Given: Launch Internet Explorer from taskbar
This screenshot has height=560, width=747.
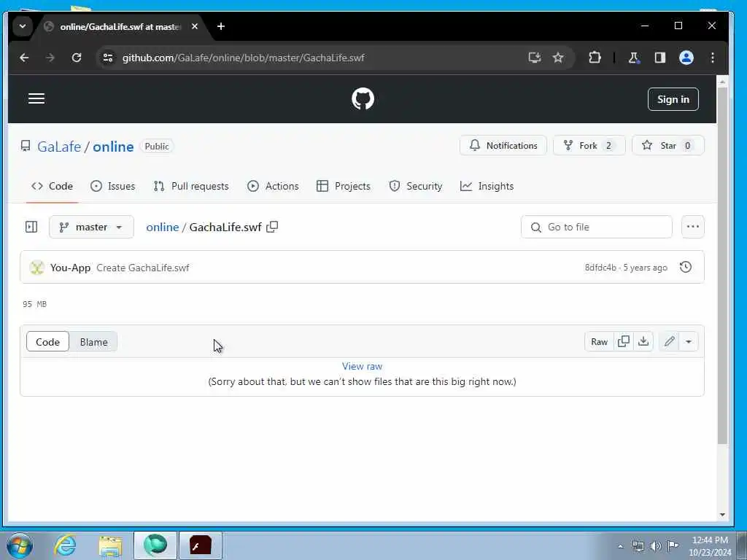Looking at the screenshot, I should (x=65, y=545).
